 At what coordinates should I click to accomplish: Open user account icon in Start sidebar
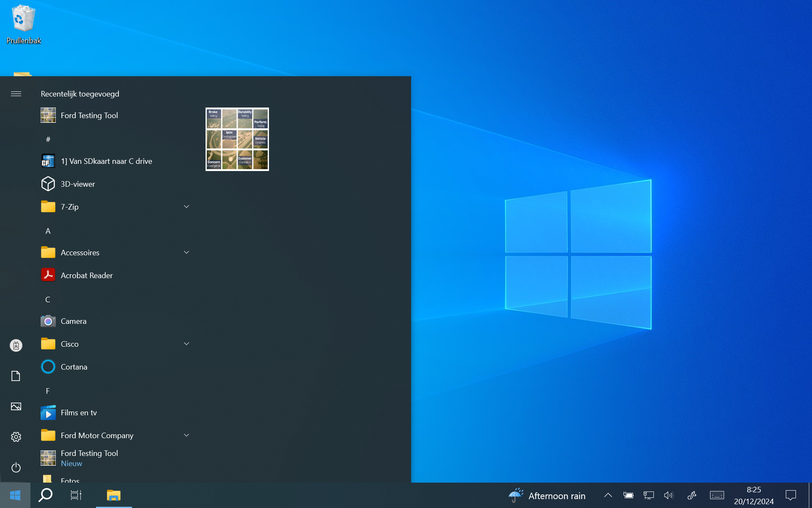(16, 345)
